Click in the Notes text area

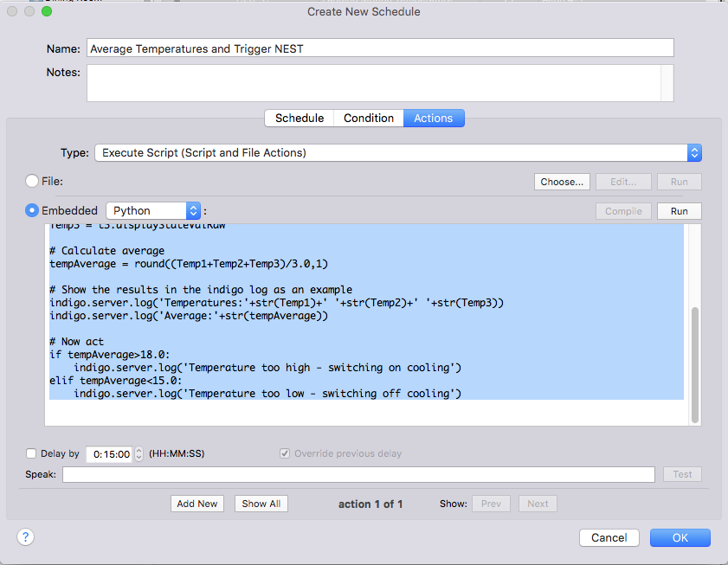[x=380, y=83]
